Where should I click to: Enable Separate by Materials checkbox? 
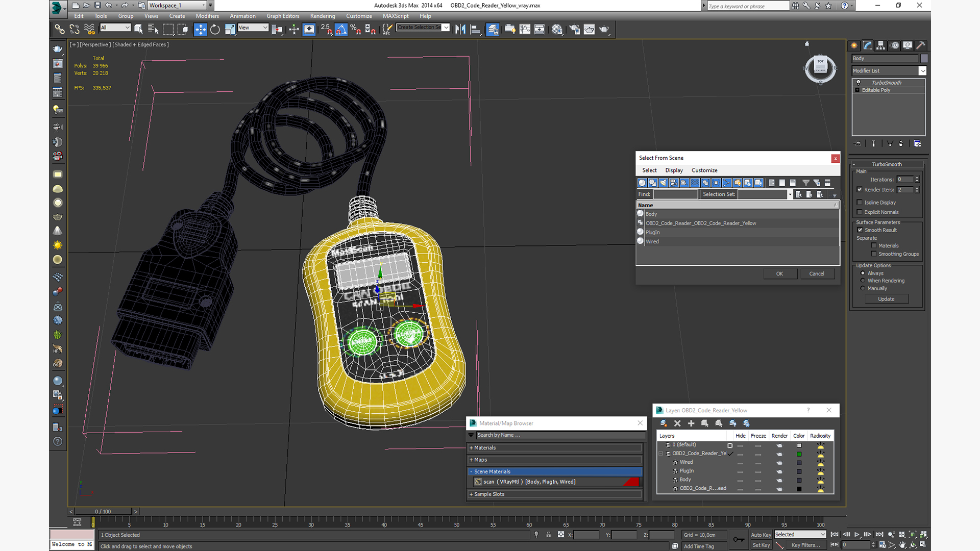(x=874, y=245)
